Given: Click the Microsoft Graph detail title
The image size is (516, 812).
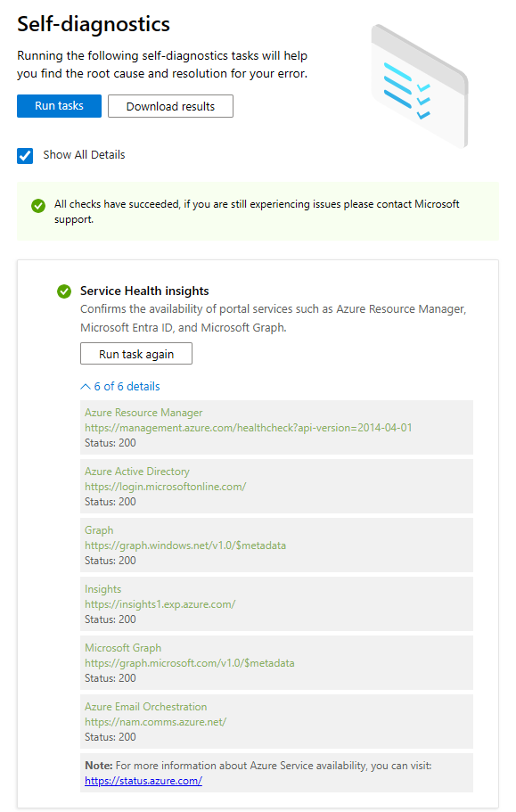Looking at the screenshot, I should tap(123, 648).
